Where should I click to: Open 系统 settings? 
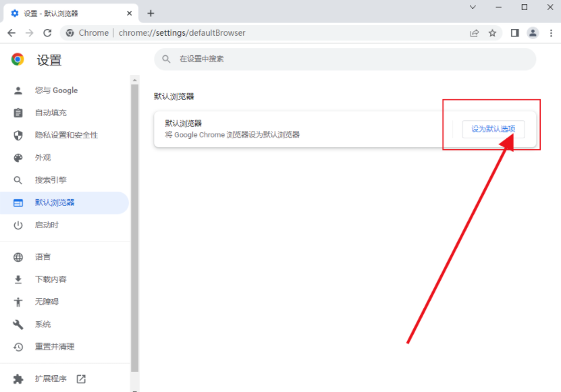(x=64, y=325)
